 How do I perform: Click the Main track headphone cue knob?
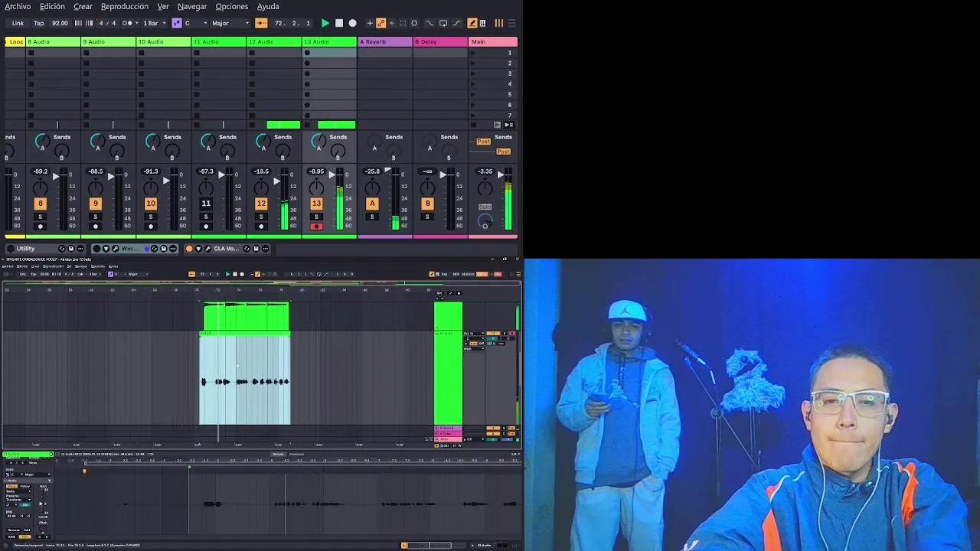(x=485, y=222)
